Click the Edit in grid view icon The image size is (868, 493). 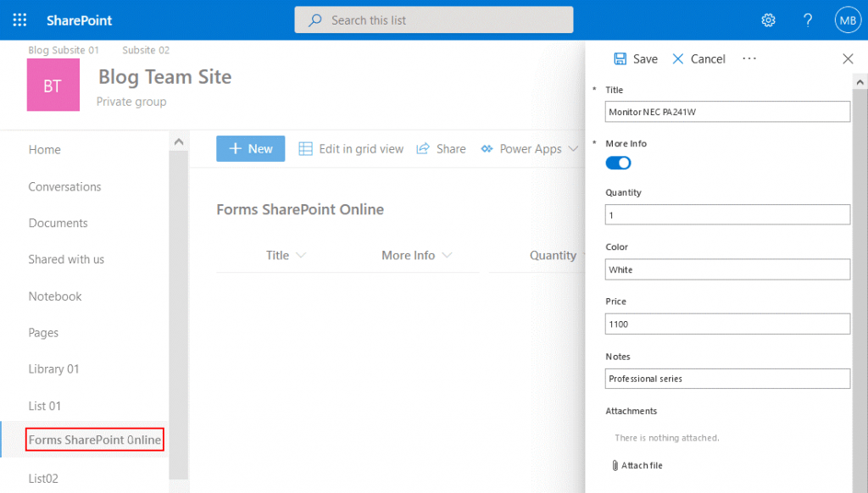pyautogui.click(x=305, y=148)
